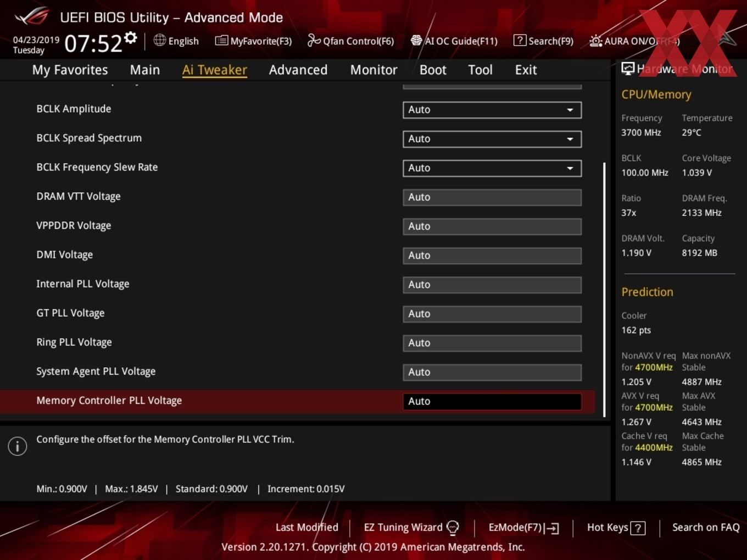Toggle AURA lighting via the sun icon
Viewport: 747px width, 560px height.
tap(595, 41)
